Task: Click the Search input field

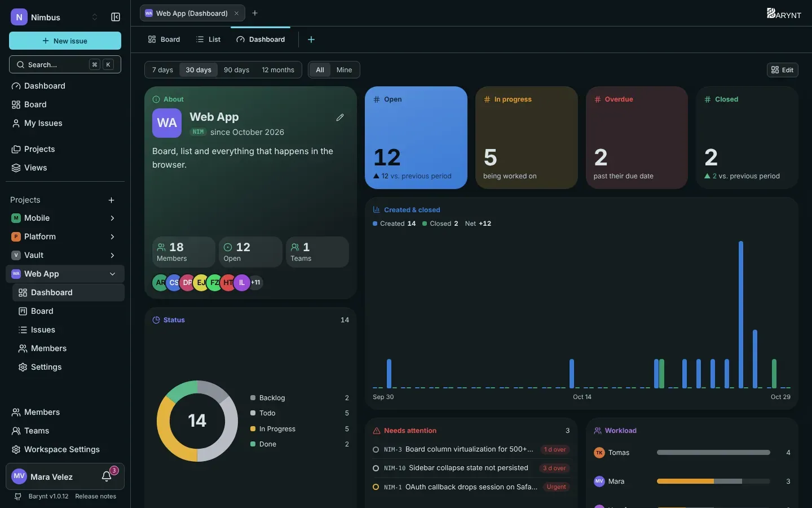Action: pos(65,64)
